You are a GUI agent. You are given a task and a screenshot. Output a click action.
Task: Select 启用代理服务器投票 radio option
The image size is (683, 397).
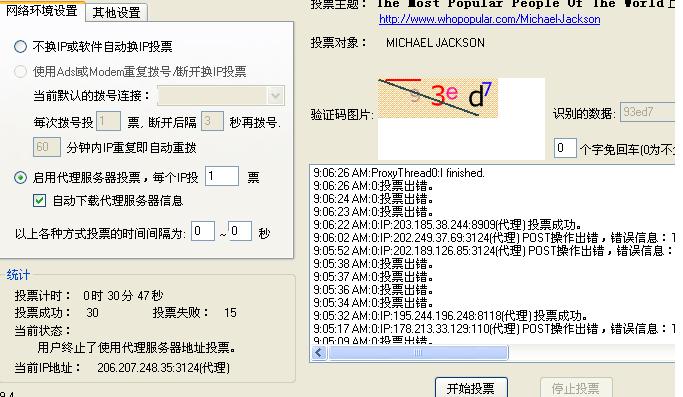coord(20,177)
